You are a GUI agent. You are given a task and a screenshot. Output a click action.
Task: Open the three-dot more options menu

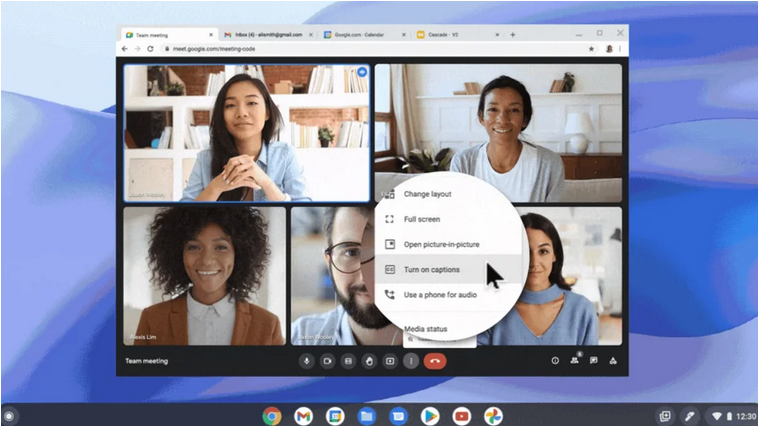410,361
